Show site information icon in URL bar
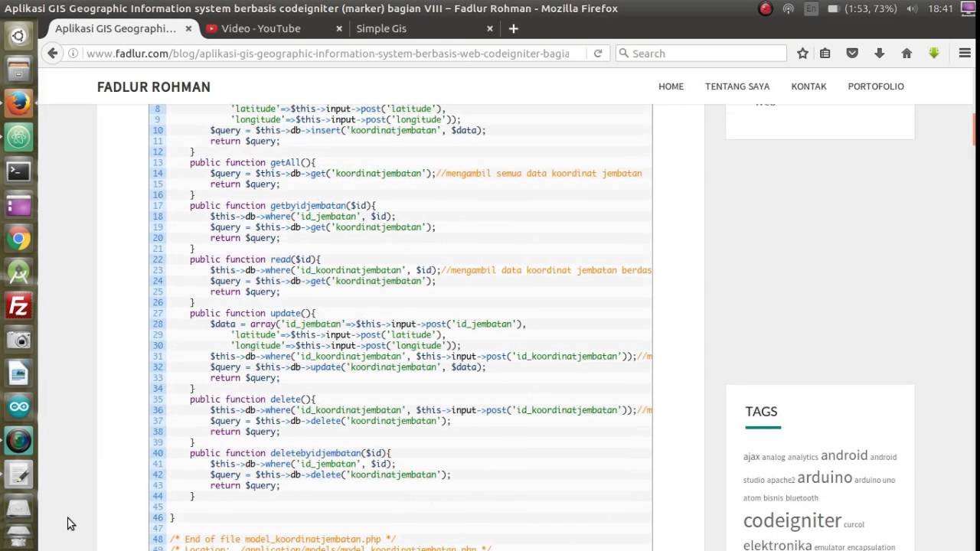The height and width of the screenshot is (551, 980). (x=73, y=54)
